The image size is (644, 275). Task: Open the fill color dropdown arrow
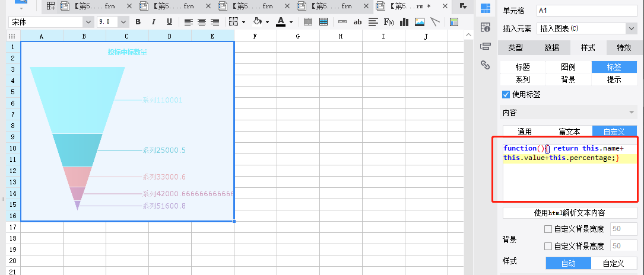(x=267, y=22)
